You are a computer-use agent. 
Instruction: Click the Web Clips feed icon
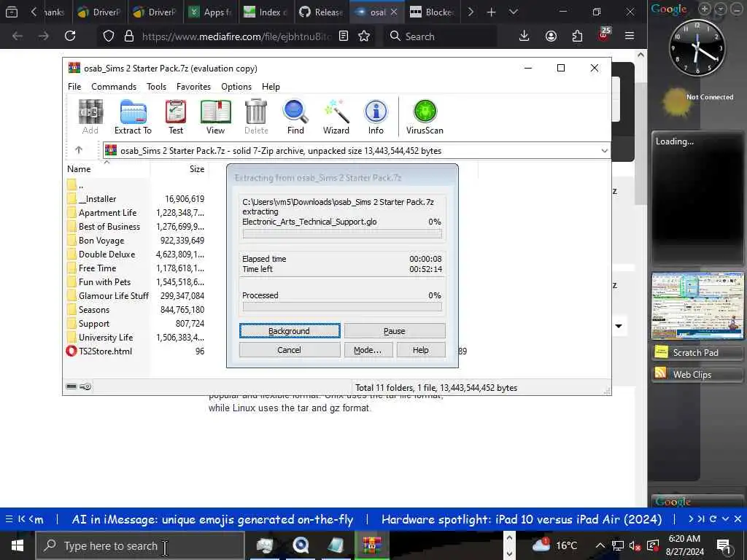661,373
